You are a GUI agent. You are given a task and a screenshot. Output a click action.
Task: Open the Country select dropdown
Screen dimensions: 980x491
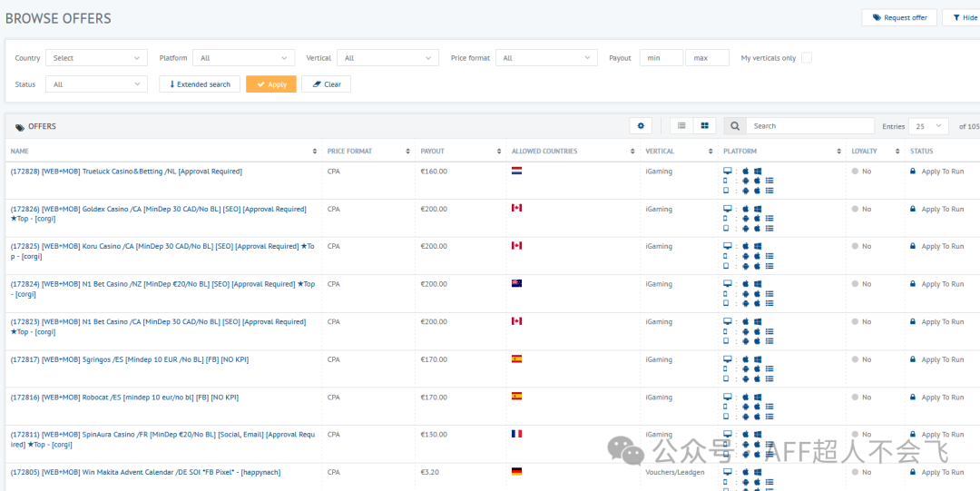tap(96, 58)
